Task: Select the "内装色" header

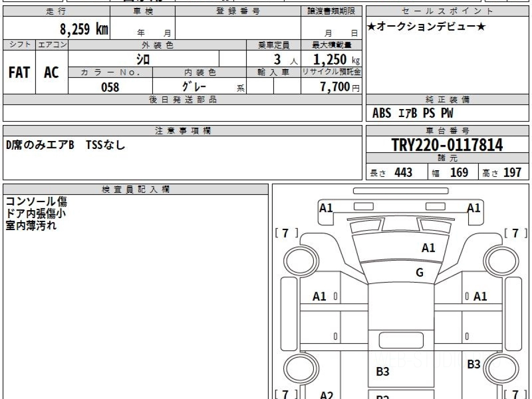Action: (199, 72)
